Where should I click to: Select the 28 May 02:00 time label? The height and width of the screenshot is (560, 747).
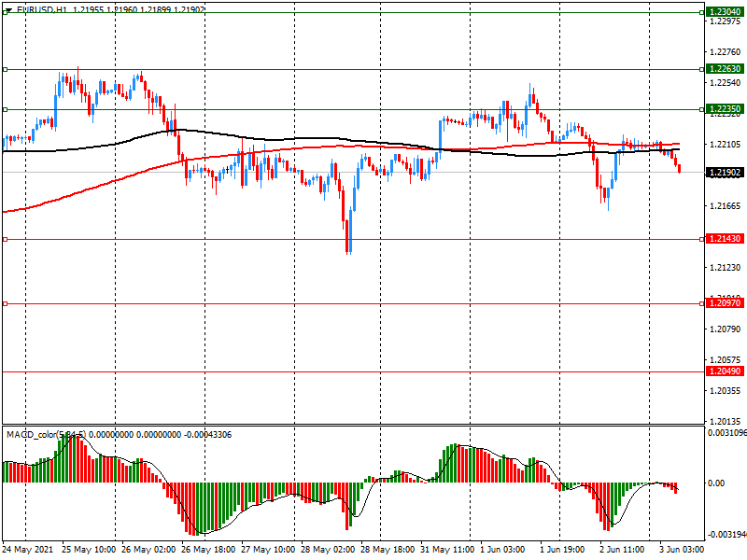point(328,550)
